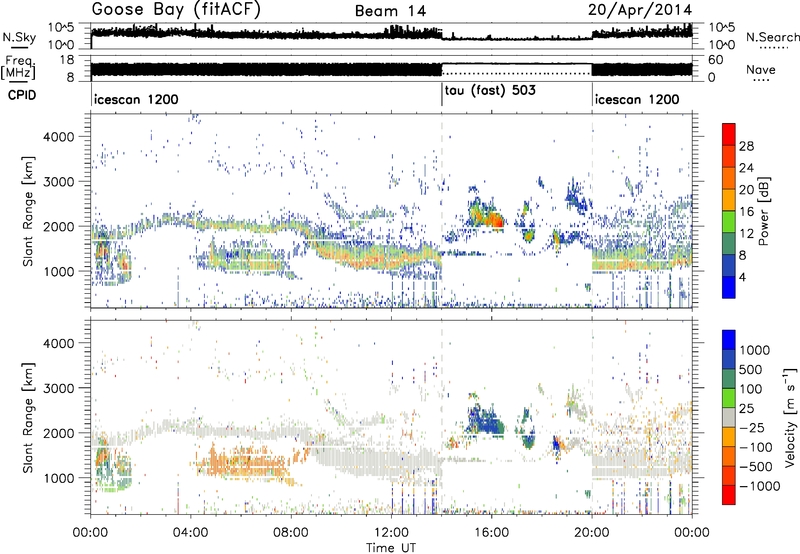Click the '3000' range label on the velocity panel
This screenshot has width=800, height=554.
(x=58, y=388)
